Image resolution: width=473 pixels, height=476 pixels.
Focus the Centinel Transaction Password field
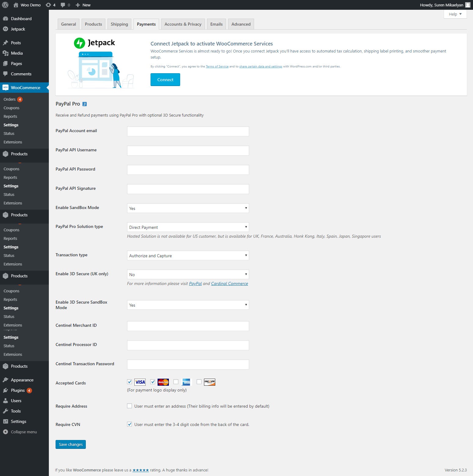pos(188,364)
